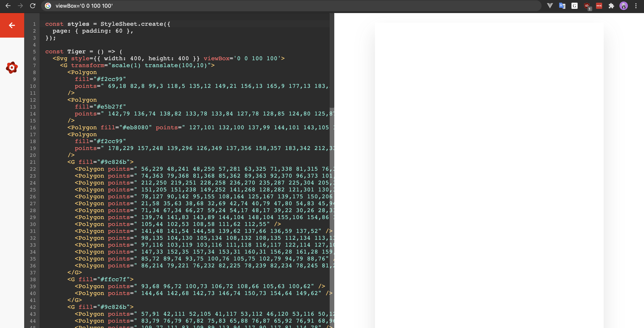Reload the current page

pos(33,6)
